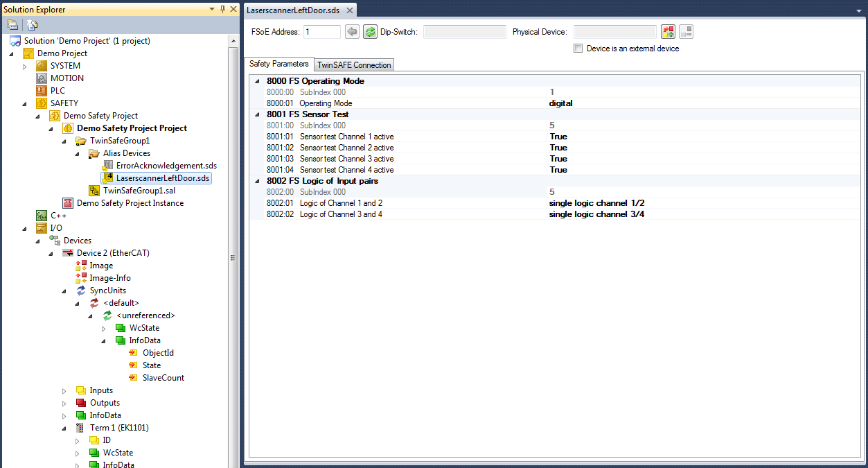Close the LaserscannerLeftDoor.sds document tab
The width and height of the screenshot is (868, 468).
coord(350,10)
